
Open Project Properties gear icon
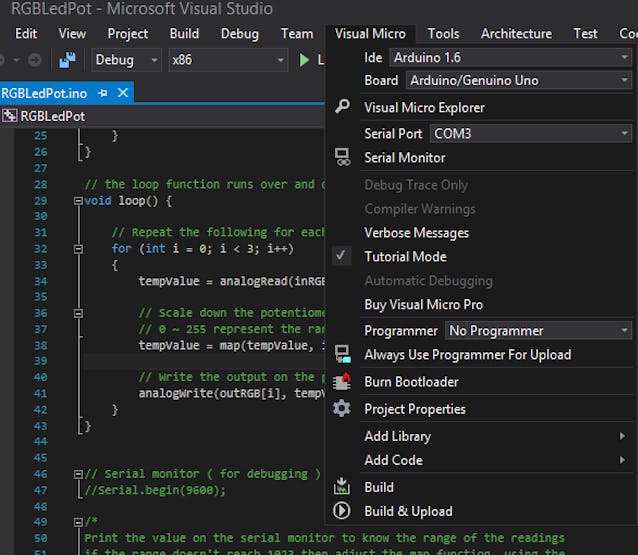pyautogui.click(x=342, y=409)
